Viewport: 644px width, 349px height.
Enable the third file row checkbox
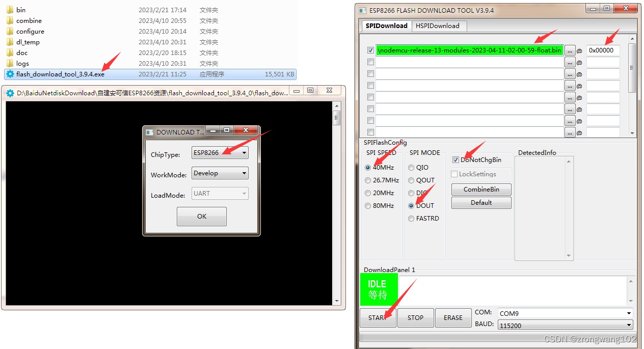(370, 74)
